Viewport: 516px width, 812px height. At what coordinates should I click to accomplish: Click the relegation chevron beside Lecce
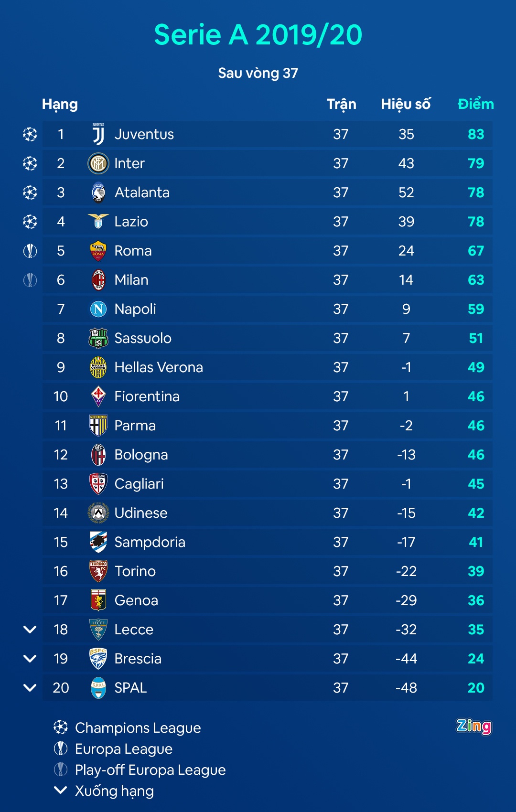[30, 630]
